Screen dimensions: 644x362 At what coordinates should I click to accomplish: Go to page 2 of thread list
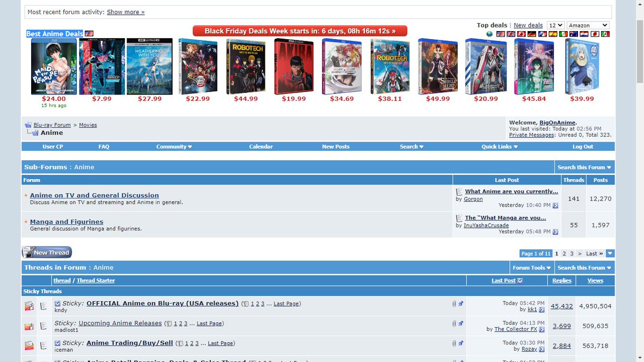tap(565, 254)
